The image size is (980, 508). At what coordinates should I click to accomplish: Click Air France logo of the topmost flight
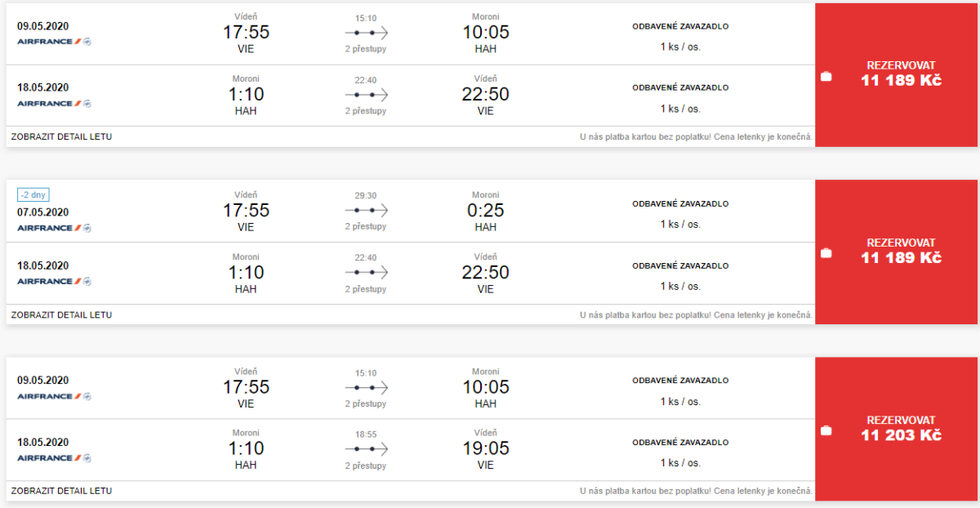[54, 42]
